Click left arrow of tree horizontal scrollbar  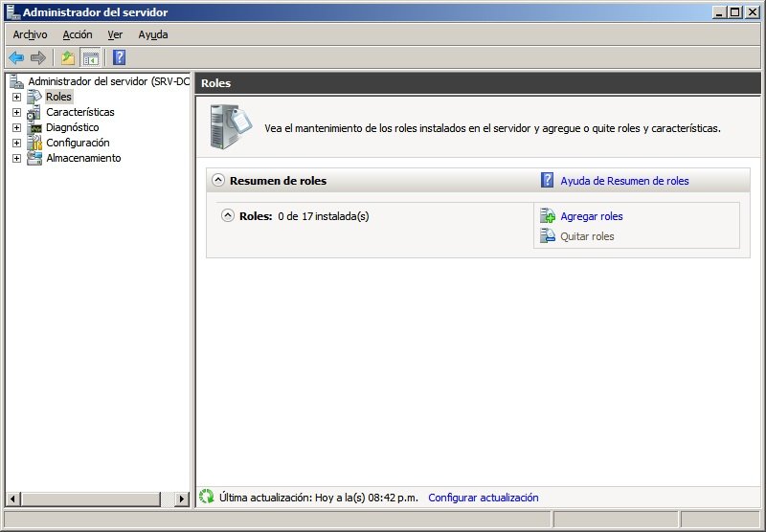tap(12, 499)
